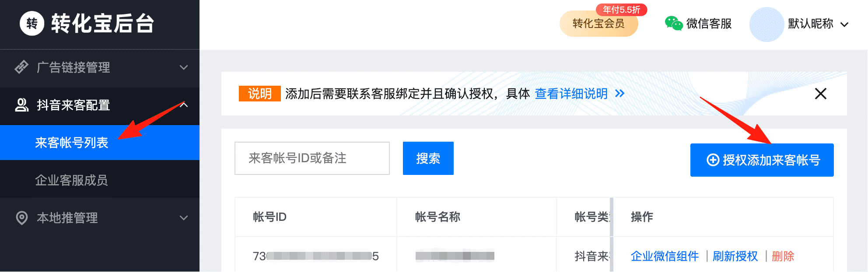Expand the 广告链接管理 menu chevron
This screenshot has width=868, height=272.
pyautogui.click(x=184, y=67)
